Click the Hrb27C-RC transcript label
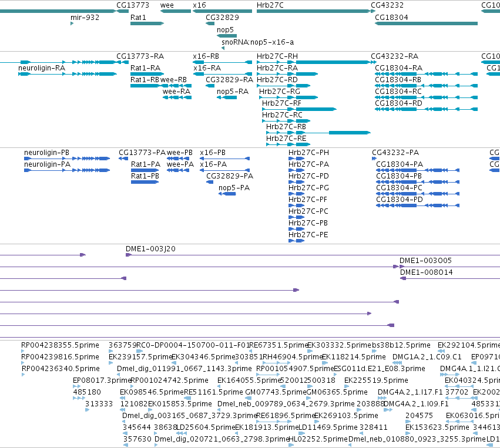This screenshot has width=500, height=448. click(x=282, y=115)
